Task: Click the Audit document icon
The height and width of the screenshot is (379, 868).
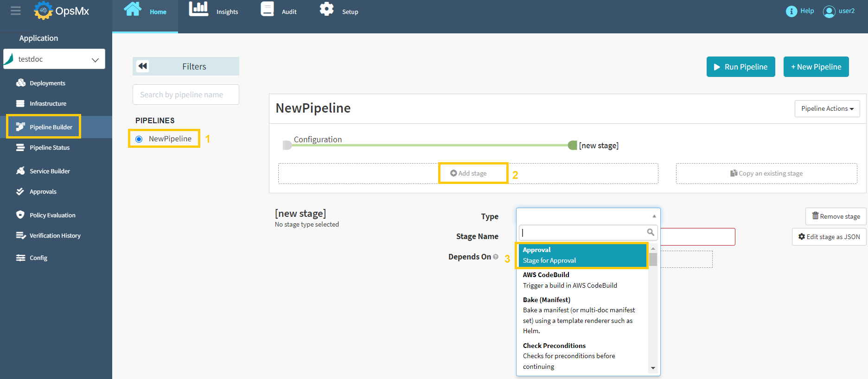Action: pos(267,9)
